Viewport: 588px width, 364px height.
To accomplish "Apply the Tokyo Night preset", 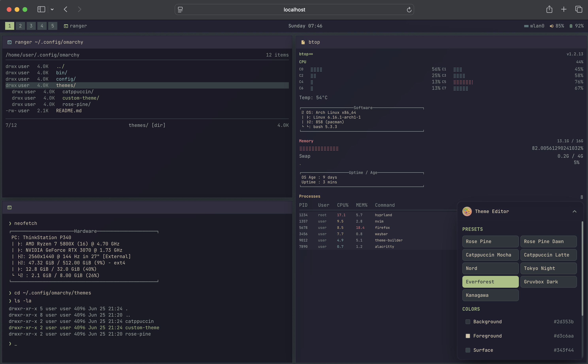I will click(x=548, y=268).
